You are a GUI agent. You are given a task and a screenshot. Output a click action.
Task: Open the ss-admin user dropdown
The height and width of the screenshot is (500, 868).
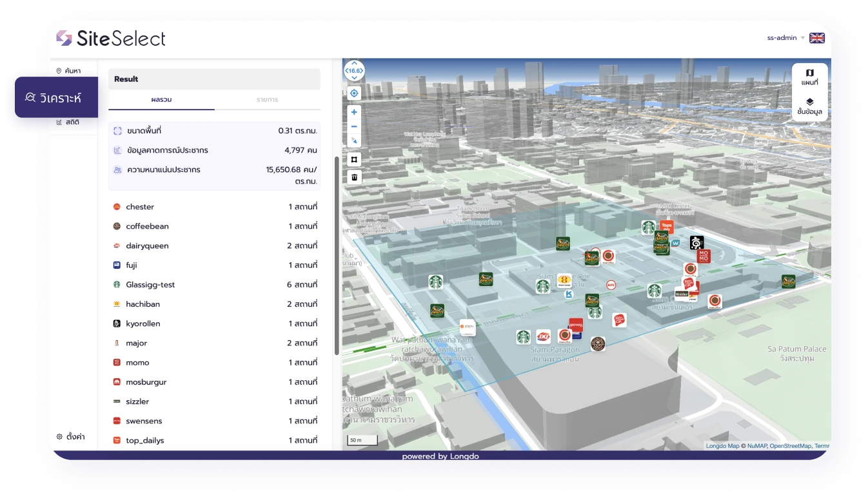point(785,38)
